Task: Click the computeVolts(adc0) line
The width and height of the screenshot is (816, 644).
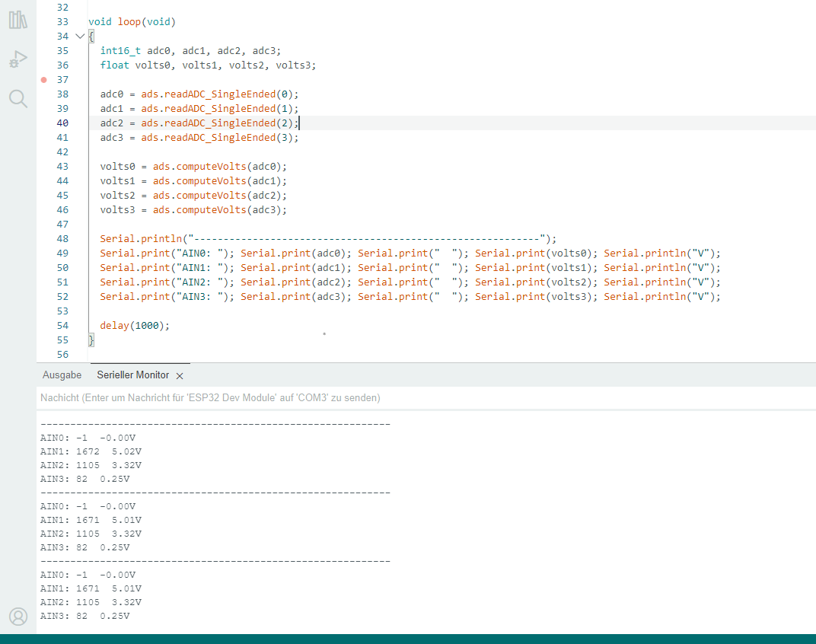Action: click(x=193, y=167)
